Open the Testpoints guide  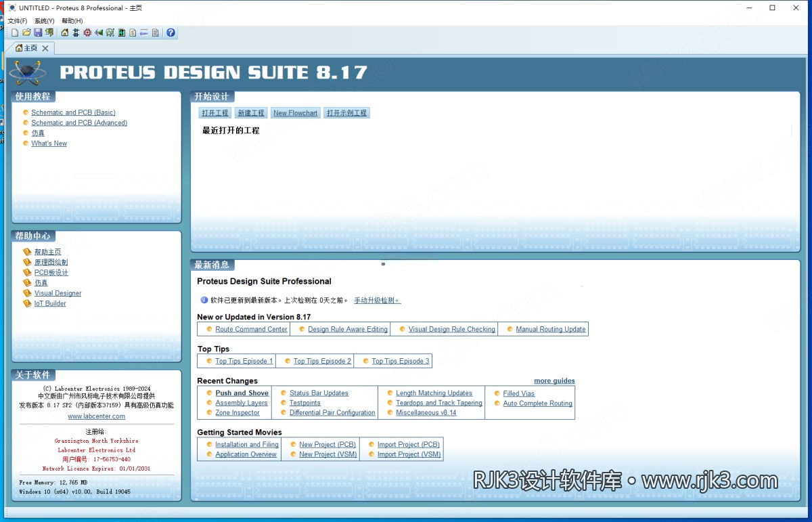click(x=305, y=403)
